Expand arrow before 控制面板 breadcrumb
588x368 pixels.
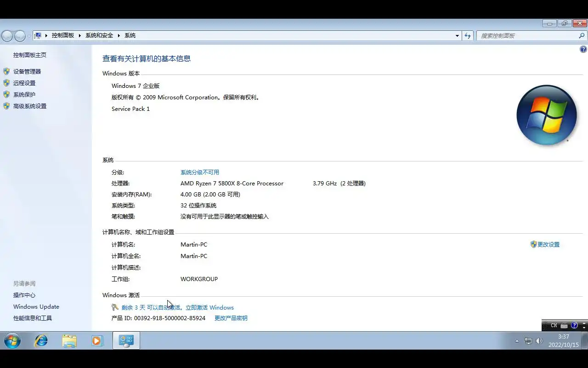pos(46,35)
